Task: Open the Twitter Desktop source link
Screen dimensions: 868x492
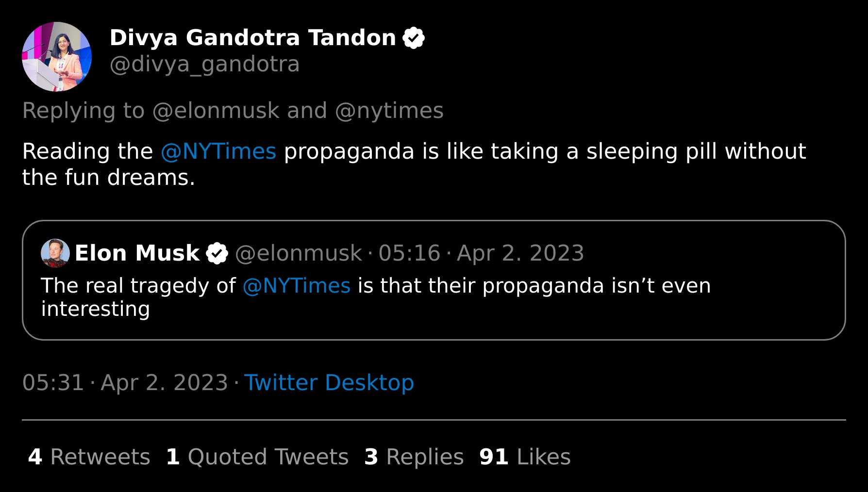Action: 329,383
